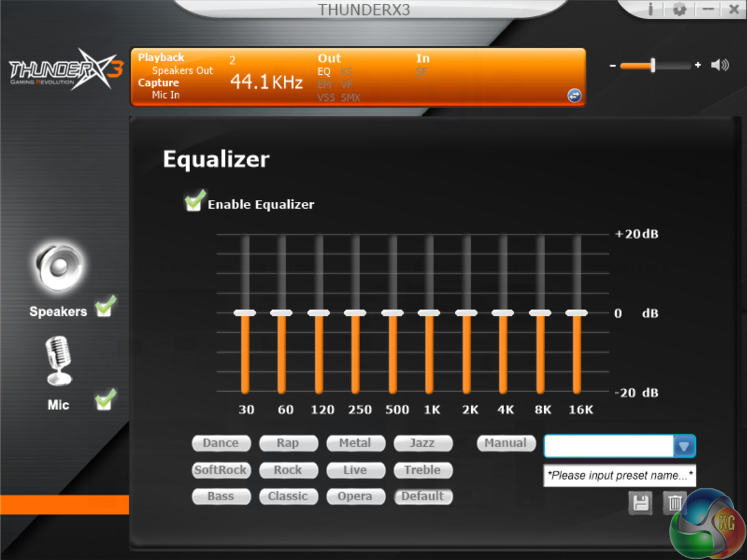Screen dimensions: 747x560
Task: Click the 250 Hz band slider handle
Action: [x=355, y=313]
